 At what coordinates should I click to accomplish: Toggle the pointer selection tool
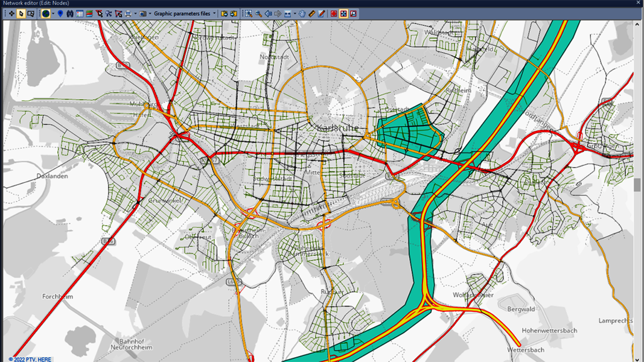21,13
